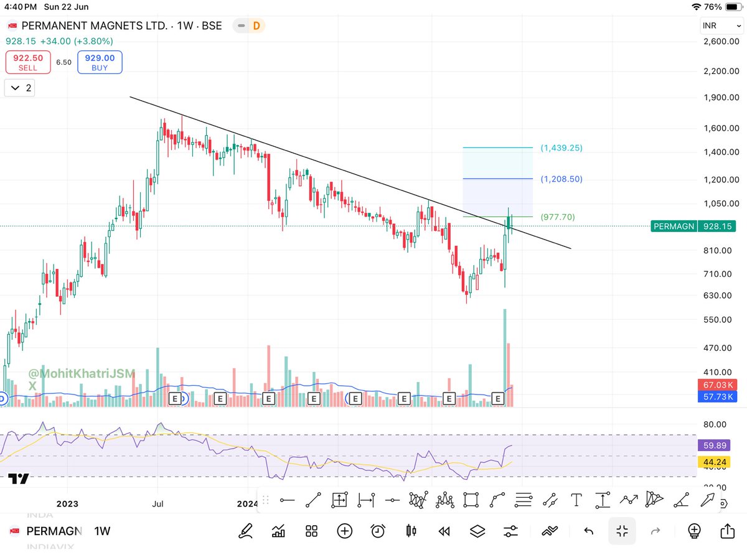
Task: Open the pencil drawing tools
Action: pos(247,531)
